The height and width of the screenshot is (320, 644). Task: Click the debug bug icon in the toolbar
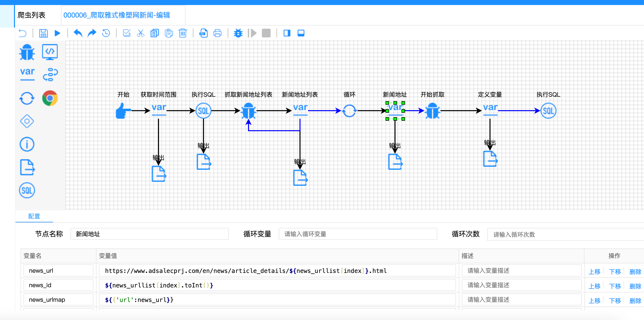pyautogui.click(x=238, y=33)
